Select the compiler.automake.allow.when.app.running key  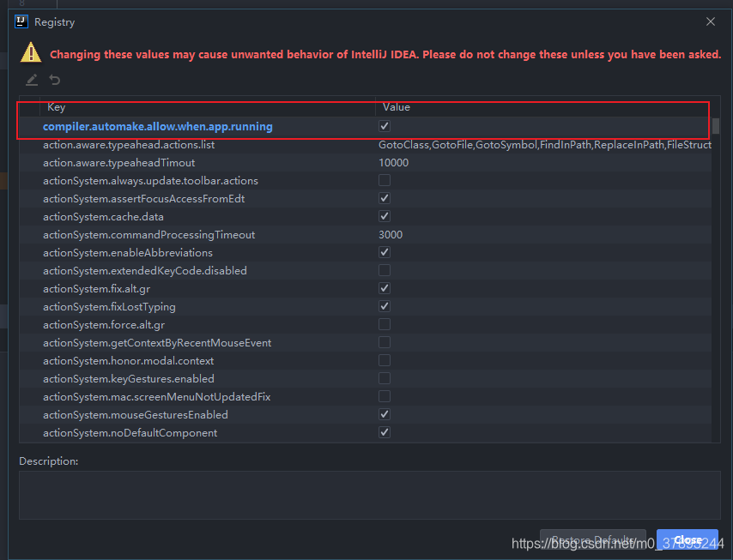(x=158, y=127)
